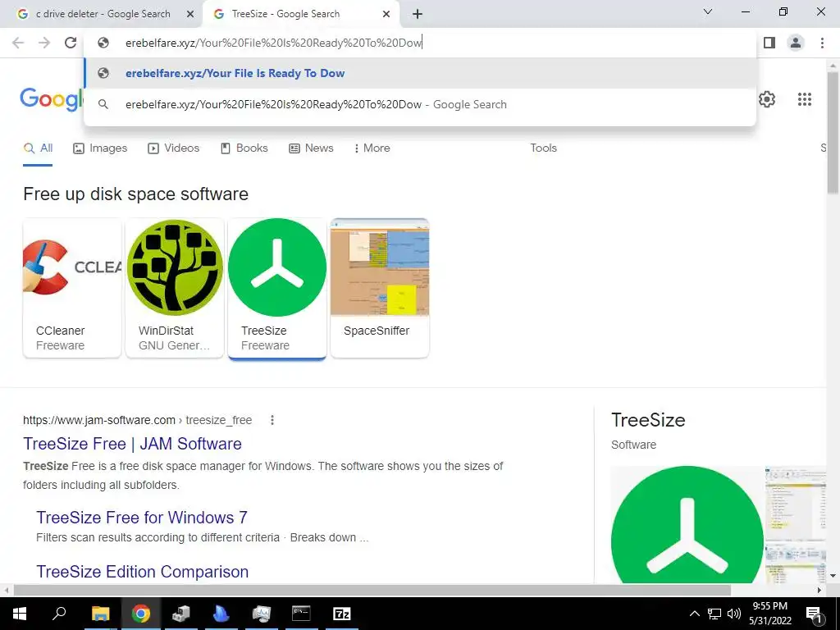Click the horizontal scrollbar right arrow
The width and height of the screenshot is (840, 630).
(x=819, y=590)
